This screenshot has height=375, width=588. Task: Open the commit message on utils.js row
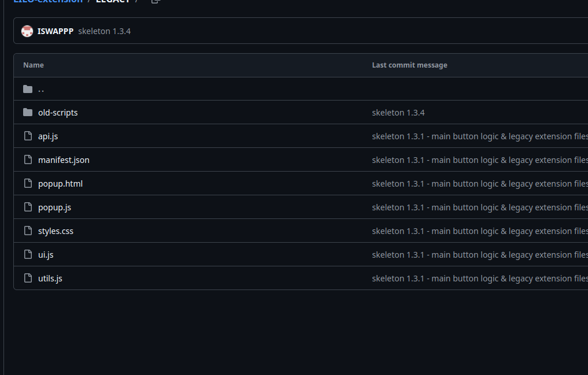[x=480, y=279]
